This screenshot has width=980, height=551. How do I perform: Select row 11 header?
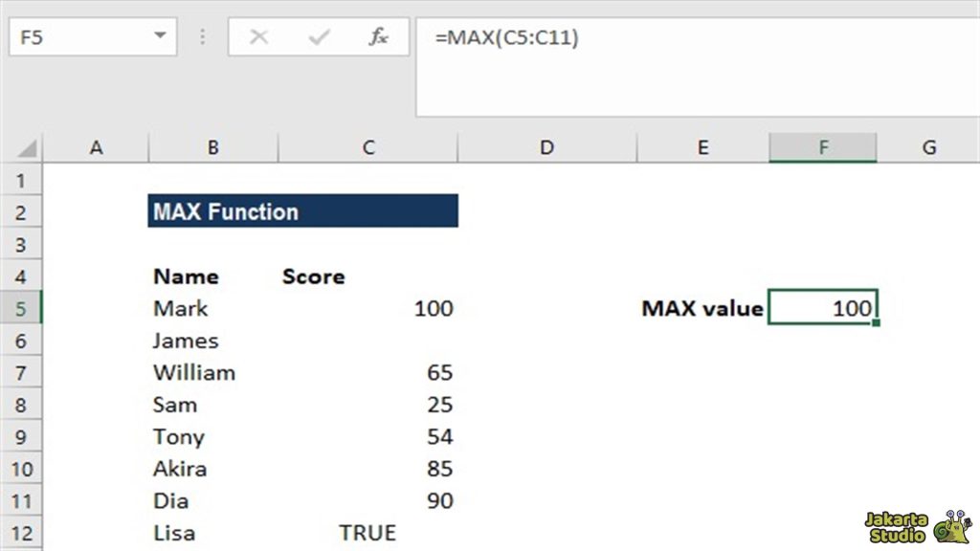[21, 501]
